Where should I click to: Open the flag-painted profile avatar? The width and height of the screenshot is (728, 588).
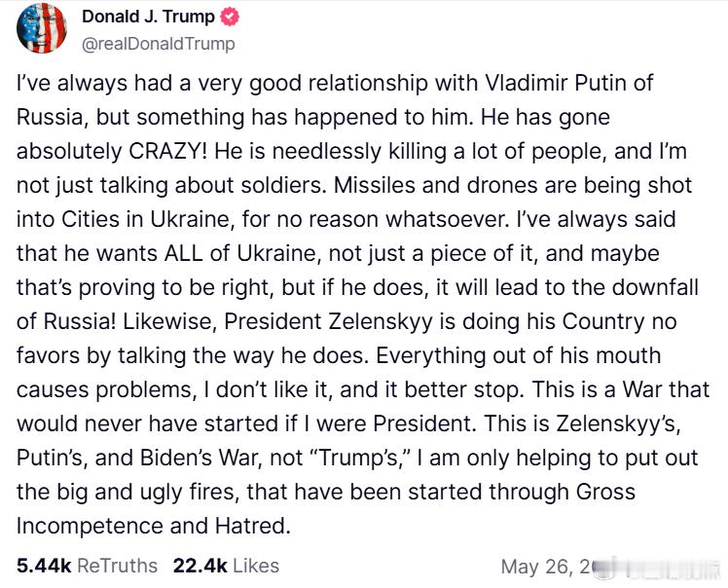tap(42, 28)
